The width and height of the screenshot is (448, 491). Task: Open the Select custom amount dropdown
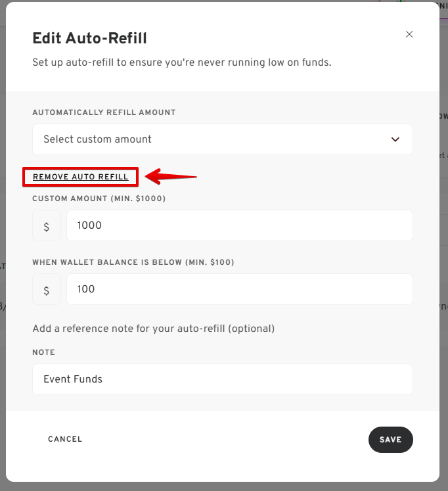pos(222,139)
